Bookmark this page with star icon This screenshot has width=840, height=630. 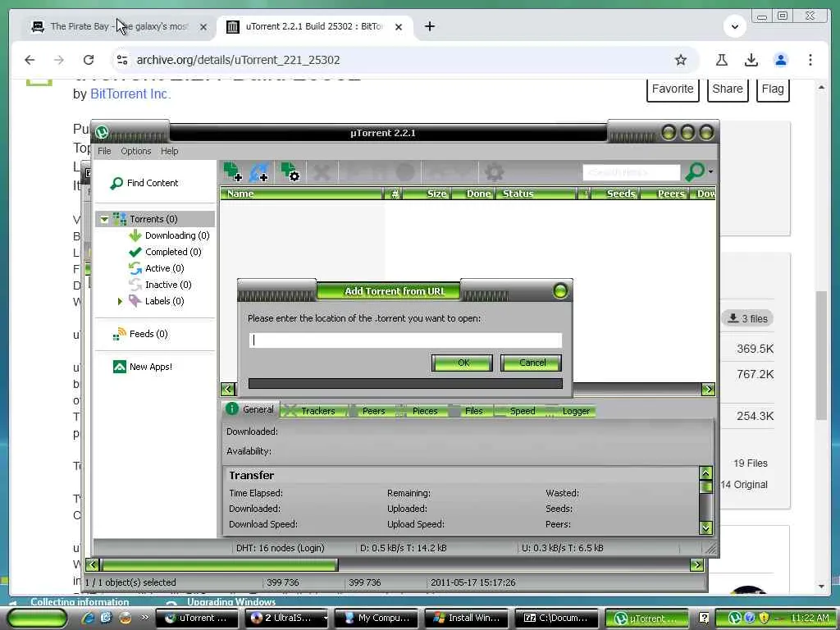click(681, 60)
